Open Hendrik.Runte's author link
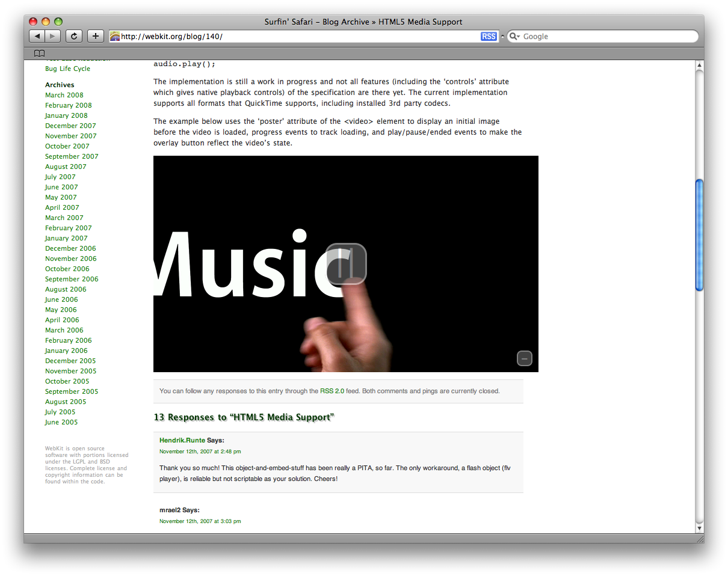 click(182, 440)
